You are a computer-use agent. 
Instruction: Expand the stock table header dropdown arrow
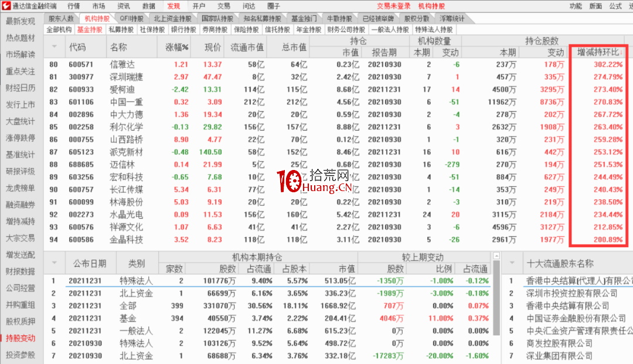[x=55, y=46]
